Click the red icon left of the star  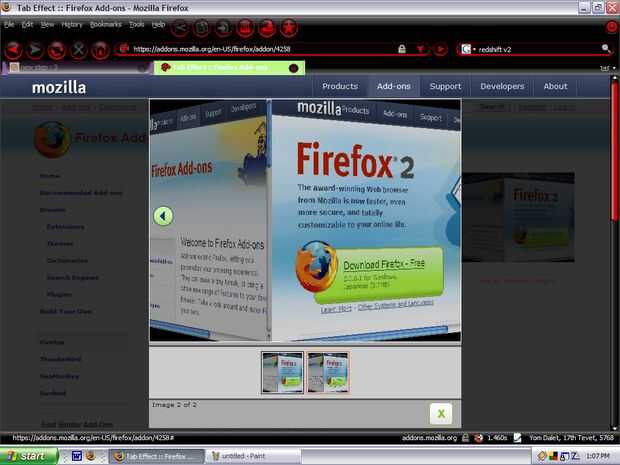(x=267, y=28)
